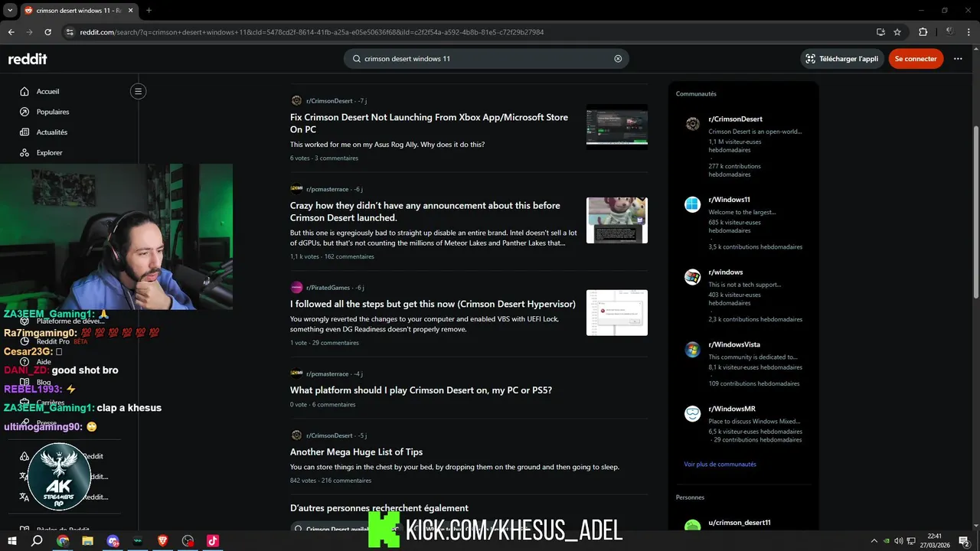Click the Télécharger l'appli button
This screenshot has height=551, width=980.
pyautogui.click(x=841, y=59)
